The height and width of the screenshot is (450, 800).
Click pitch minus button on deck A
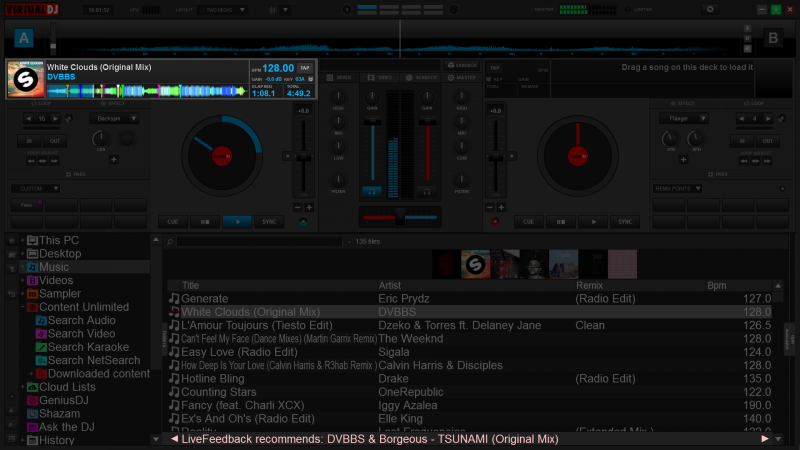[x=297, y=208]
